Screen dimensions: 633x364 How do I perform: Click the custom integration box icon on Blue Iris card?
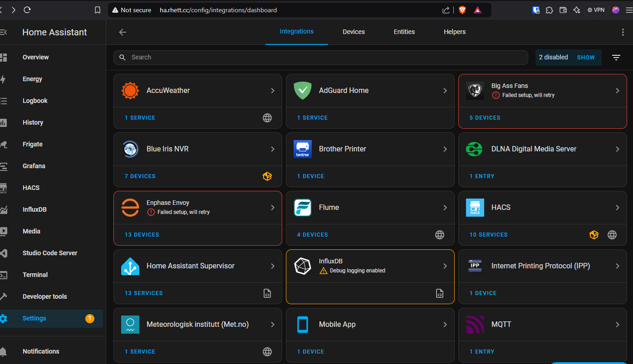[267, 176]
